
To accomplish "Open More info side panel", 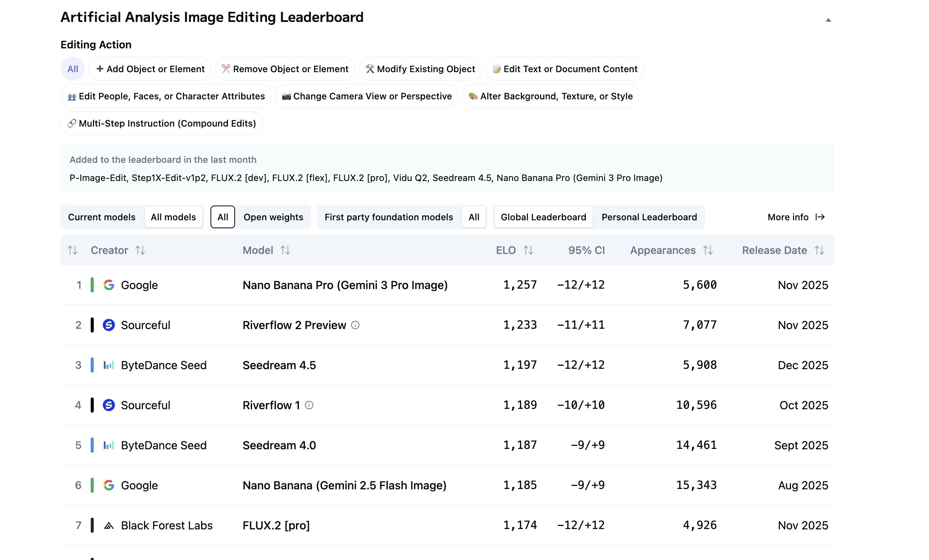I will (x=796, y=217).
